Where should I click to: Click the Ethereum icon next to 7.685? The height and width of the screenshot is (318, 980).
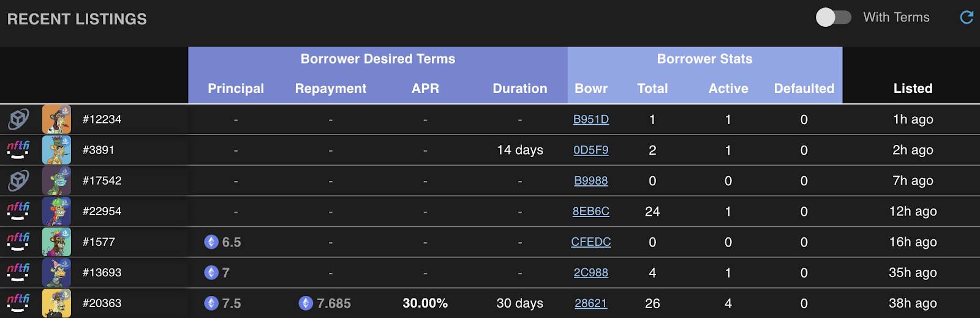306,303
